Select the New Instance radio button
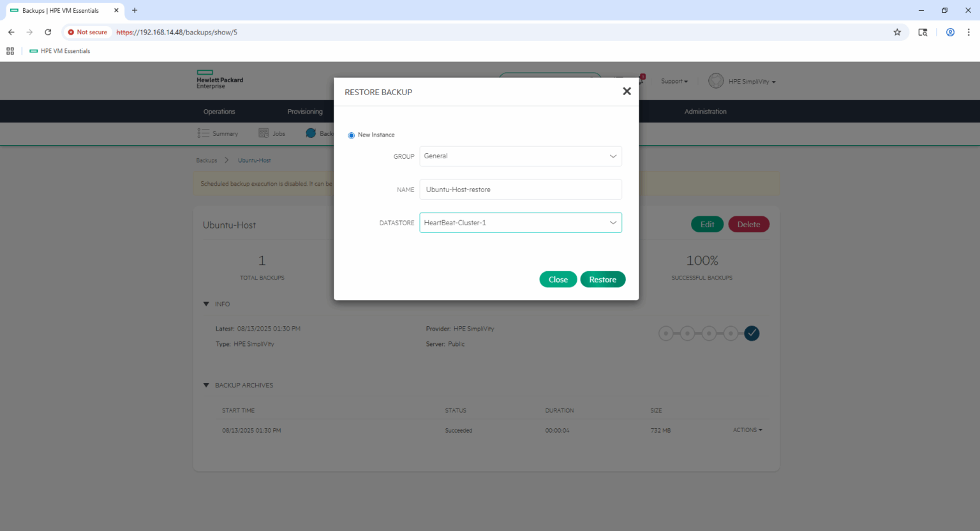 [x=352, y=135]
